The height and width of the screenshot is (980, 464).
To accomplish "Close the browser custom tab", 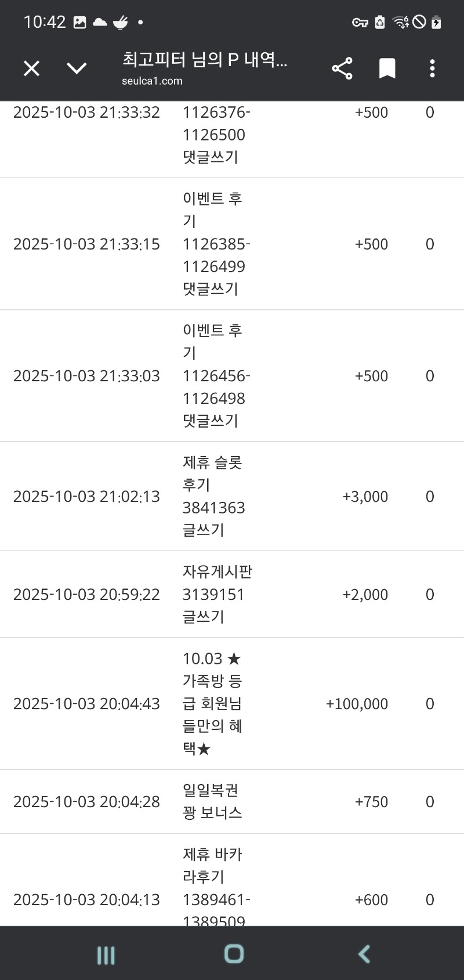I will click(x=31, y=68).
